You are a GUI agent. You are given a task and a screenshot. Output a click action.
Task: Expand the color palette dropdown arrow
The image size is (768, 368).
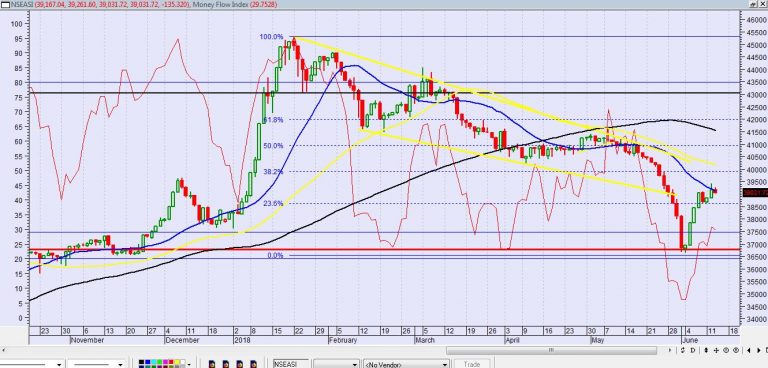189,365
